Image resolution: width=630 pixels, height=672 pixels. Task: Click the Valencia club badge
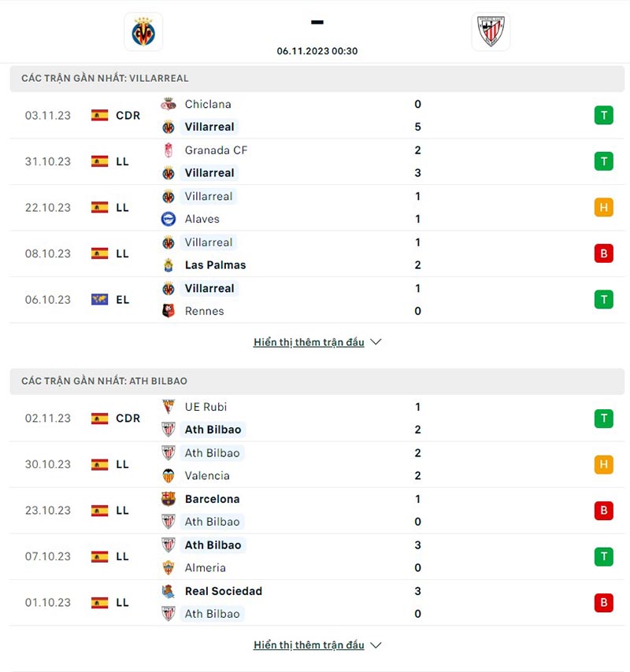170,475
